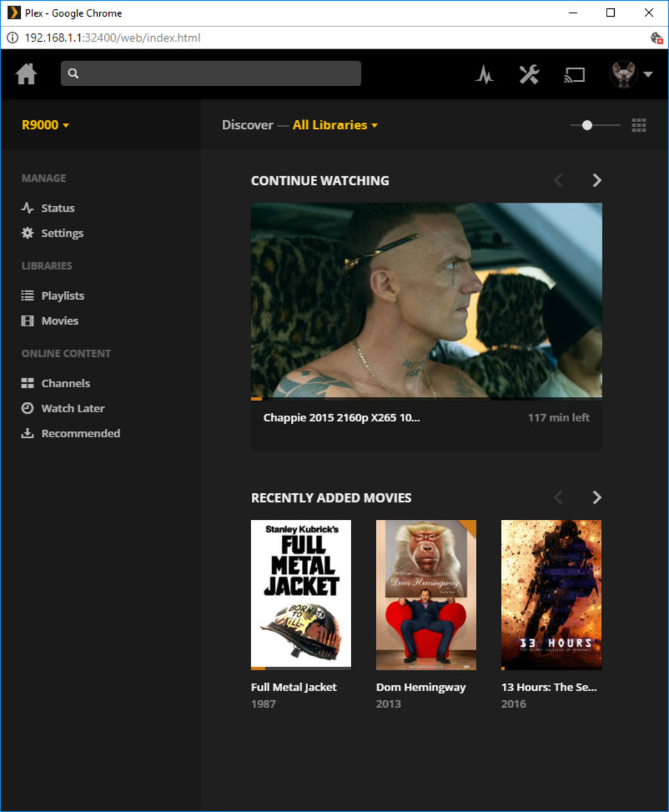Click the search magnifier icon
Screen dimensions: 669x812
(x=73, y=74)
